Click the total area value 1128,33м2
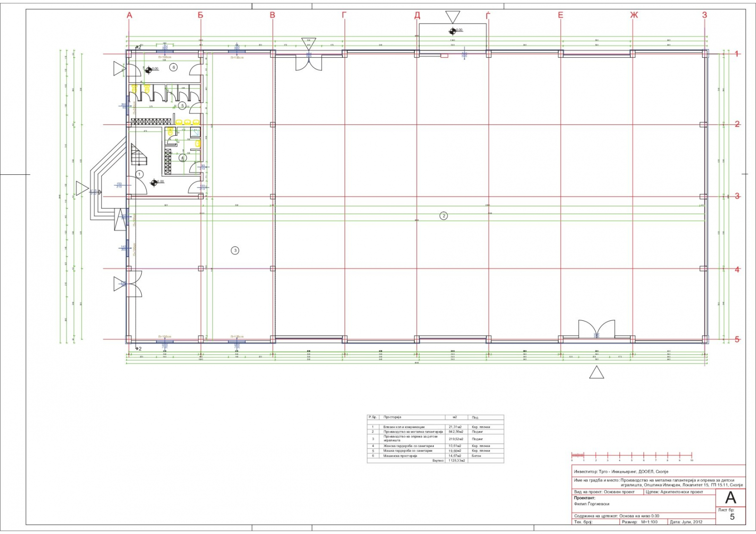 [456, 460]
